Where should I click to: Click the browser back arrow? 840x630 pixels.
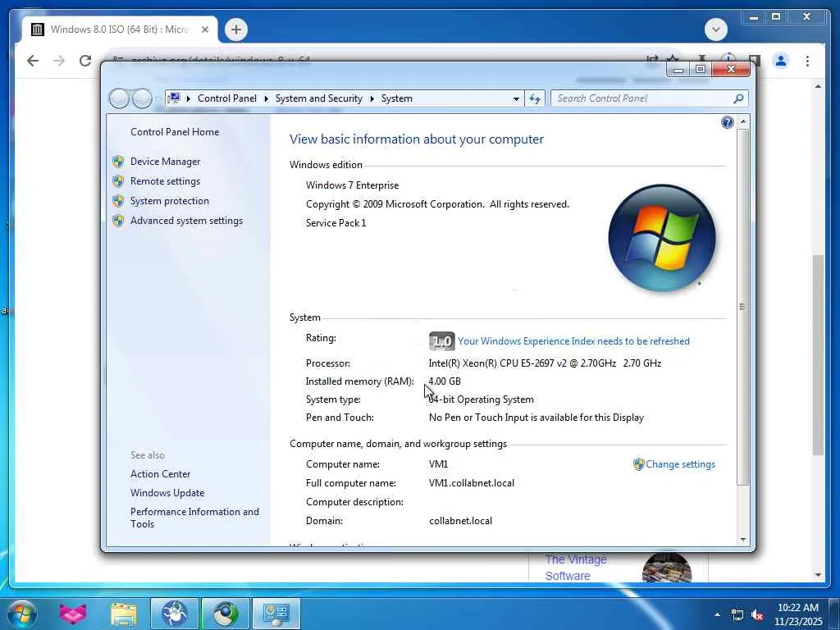[x=33, y=61]
